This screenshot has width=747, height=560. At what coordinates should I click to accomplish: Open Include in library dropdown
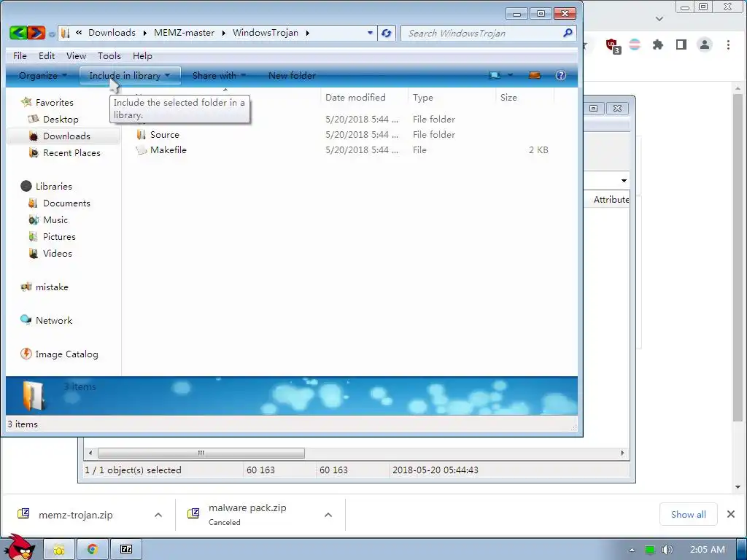point(130,76)
